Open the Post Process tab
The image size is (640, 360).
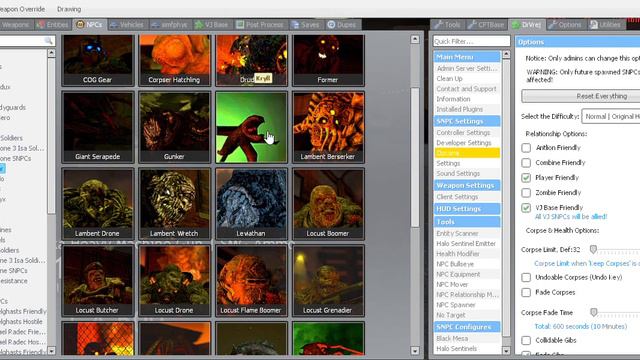point(260,24)
